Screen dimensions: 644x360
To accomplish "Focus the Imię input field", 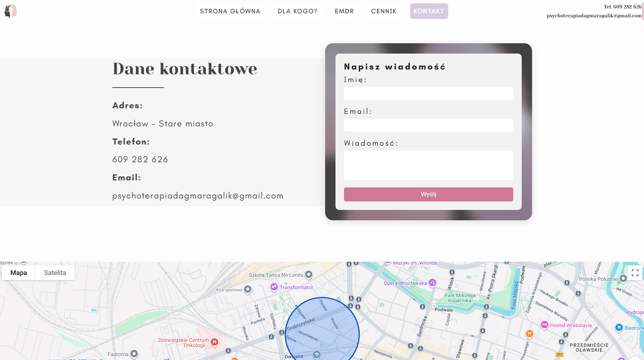I will pyautogui.click(x=428, y=93).
